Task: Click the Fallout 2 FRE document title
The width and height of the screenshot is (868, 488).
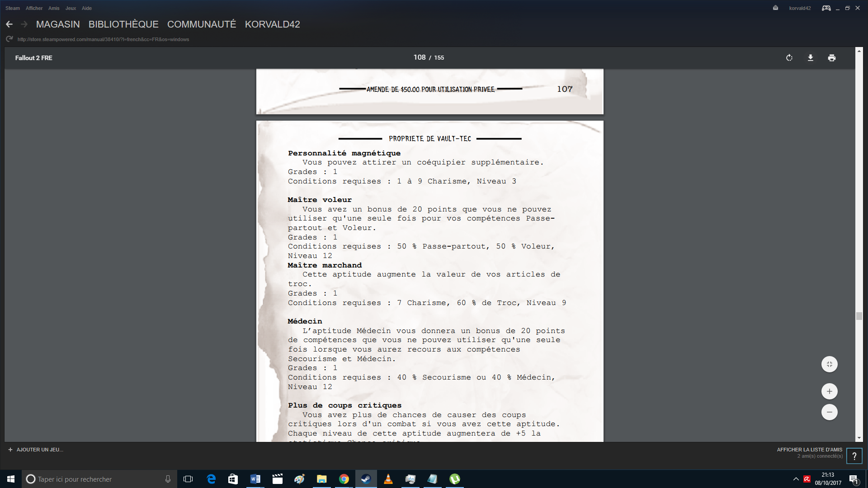Action: tap(34, 58)
